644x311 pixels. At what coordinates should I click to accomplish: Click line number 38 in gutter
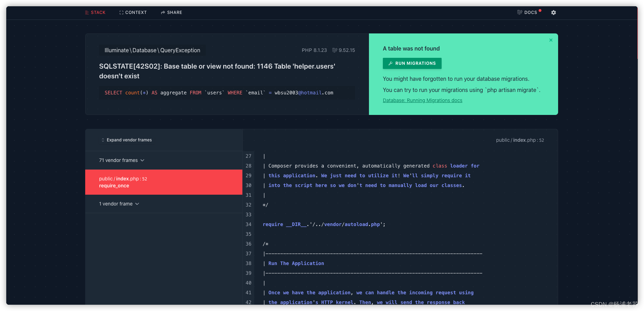pos(248,263)
